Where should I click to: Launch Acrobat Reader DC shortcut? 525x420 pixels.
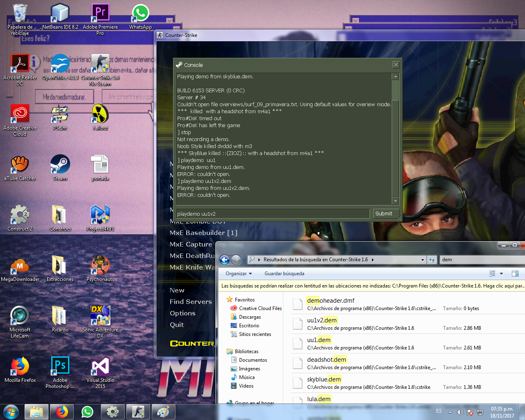coord(20,70)
